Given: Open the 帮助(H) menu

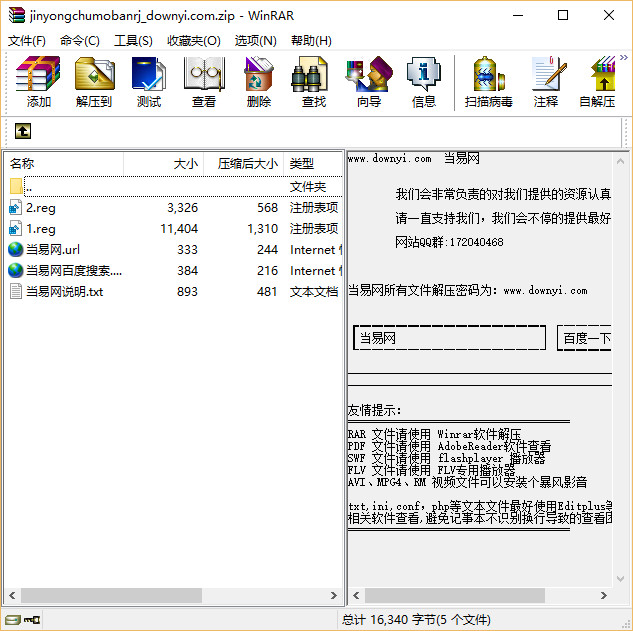Looking at the screenshot, I should click(311, 41).
